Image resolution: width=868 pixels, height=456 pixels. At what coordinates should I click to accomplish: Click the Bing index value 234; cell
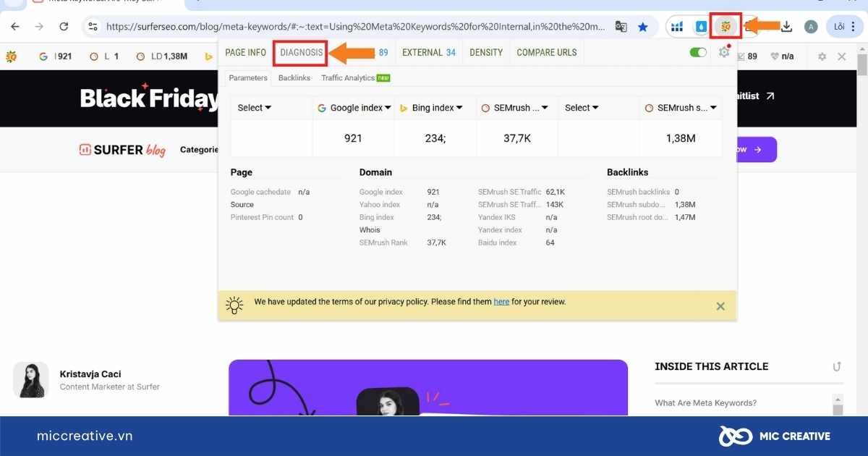[435, 138]
